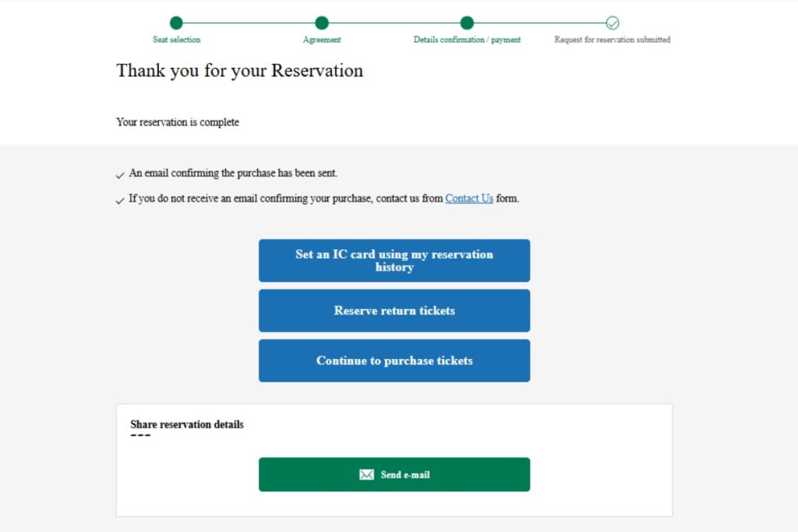The image size is (798, 532).
Task: Click the envelope icon inside the Send e-mail button
Action: coord(366,474)
